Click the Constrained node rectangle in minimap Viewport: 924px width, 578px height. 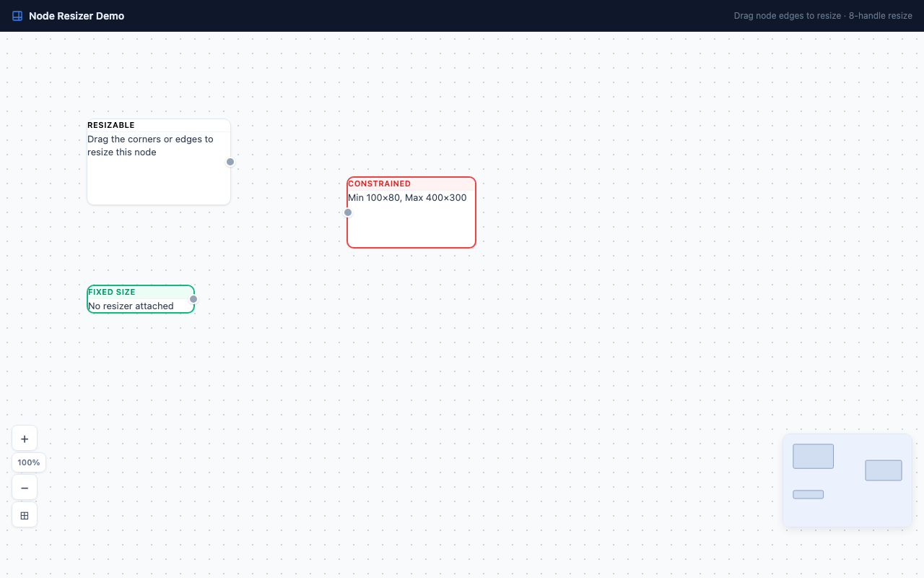pyautogui.click(x=884, y=470)
